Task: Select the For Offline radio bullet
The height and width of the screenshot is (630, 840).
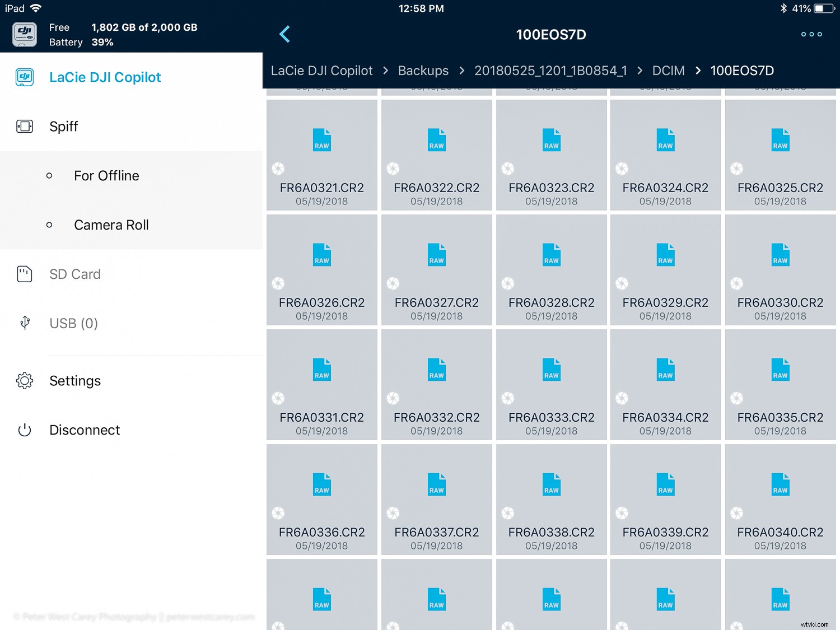Action: 49,176
